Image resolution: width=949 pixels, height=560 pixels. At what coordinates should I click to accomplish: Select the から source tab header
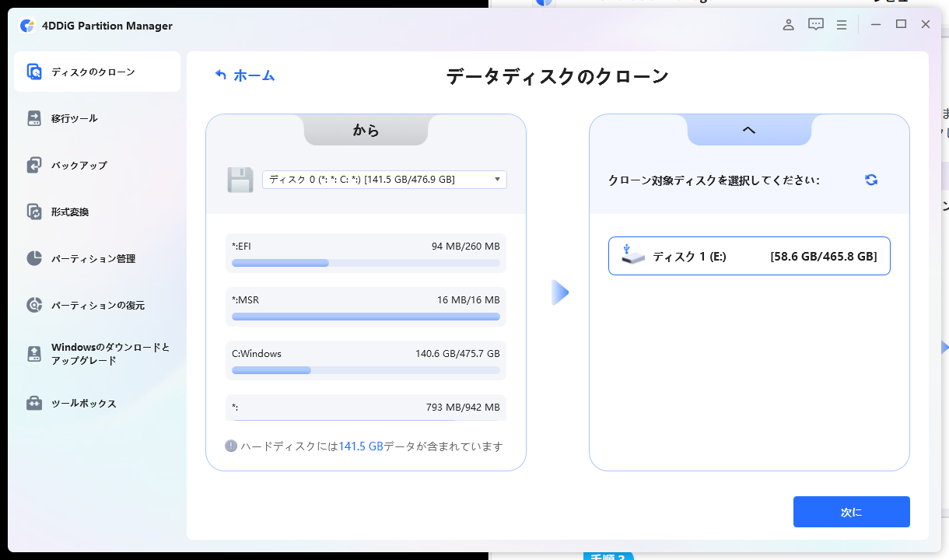point(366,130)
